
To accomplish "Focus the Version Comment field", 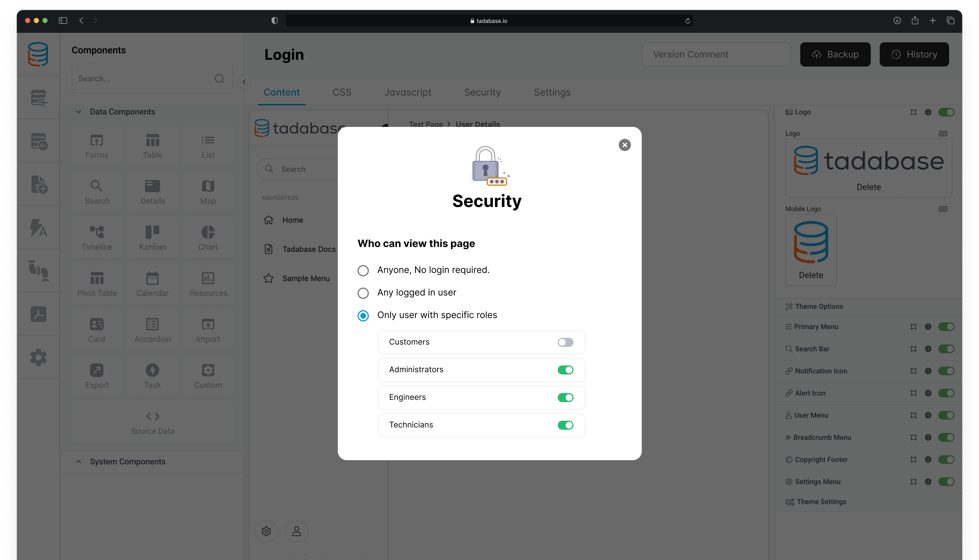I will click(716, 55).
